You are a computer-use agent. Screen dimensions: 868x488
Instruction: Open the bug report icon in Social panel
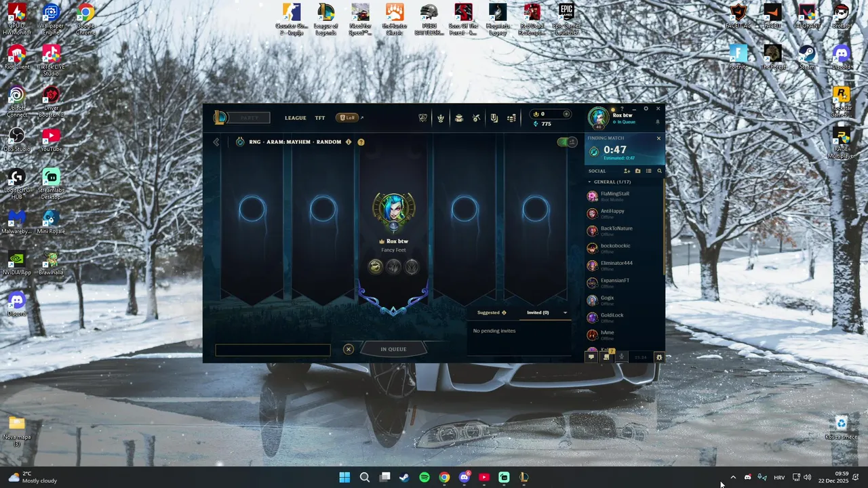[x=659, y=357]
